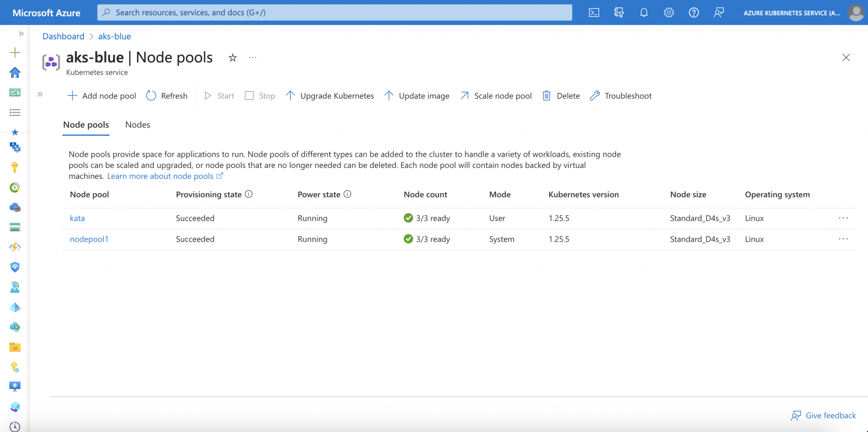
Task: Open the Help and support icon
Action: click(x=694, y=12)
